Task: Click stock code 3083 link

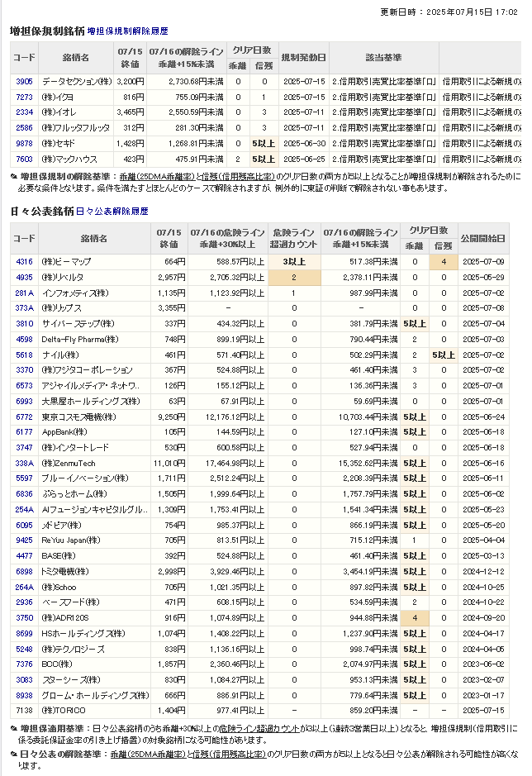Action: point(24,679)
